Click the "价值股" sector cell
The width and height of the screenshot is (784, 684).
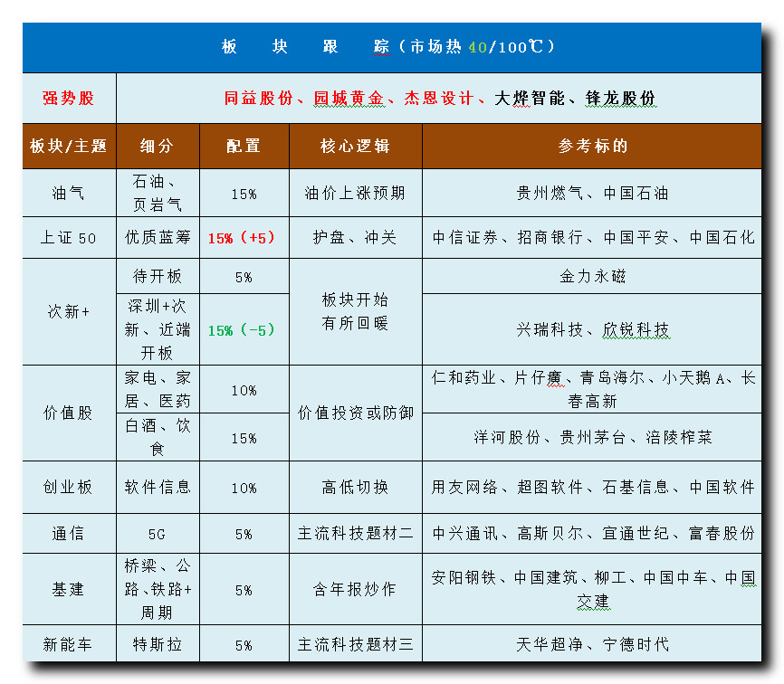69,413
